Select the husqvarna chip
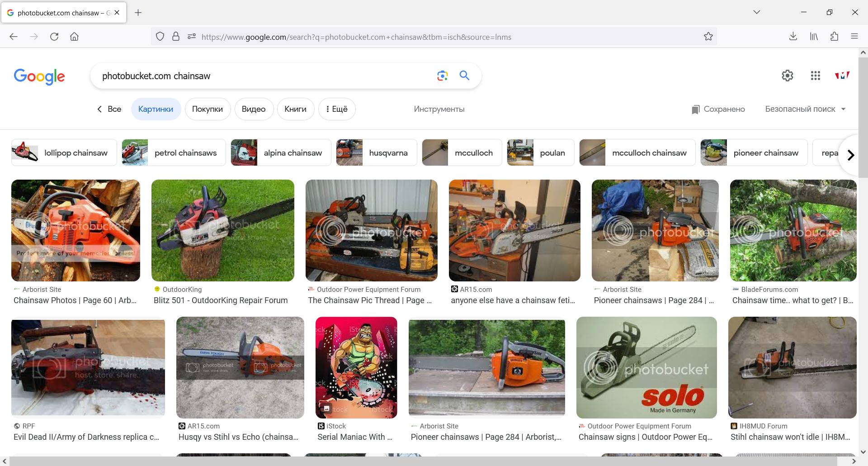 tap(376, 153)
